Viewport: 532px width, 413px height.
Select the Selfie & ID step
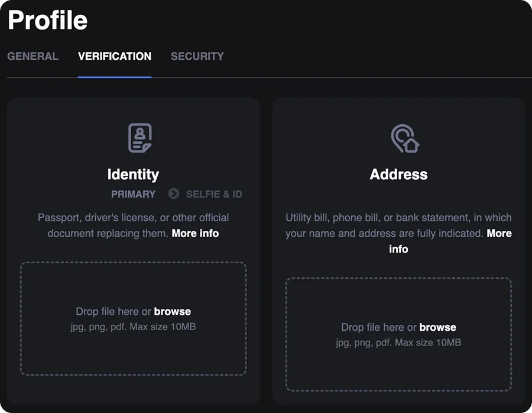pos(214,194)
